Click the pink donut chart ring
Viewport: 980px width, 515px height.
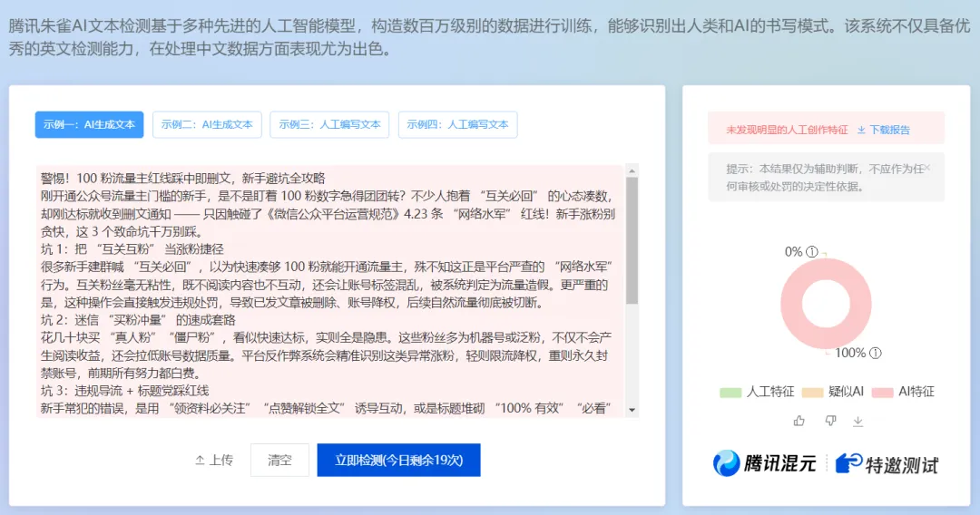[791, 304]
